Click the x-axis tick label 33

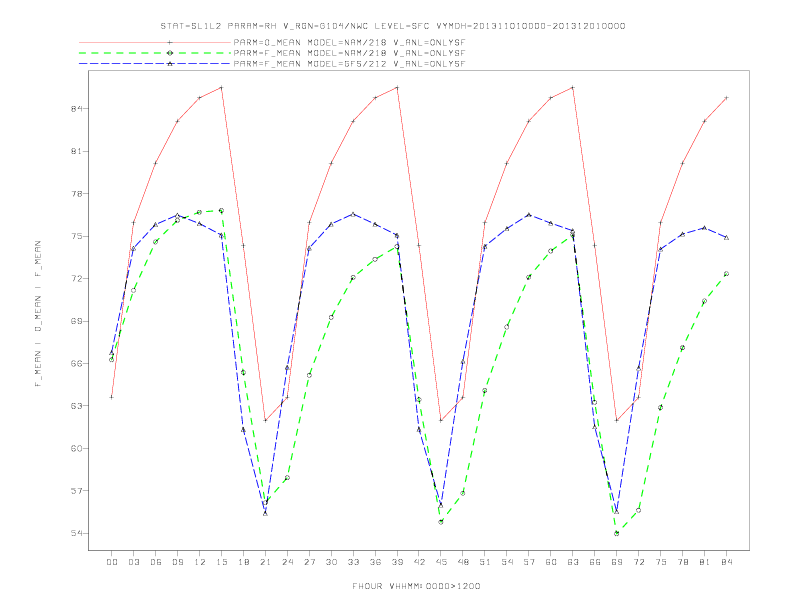[x=353, y=562]
